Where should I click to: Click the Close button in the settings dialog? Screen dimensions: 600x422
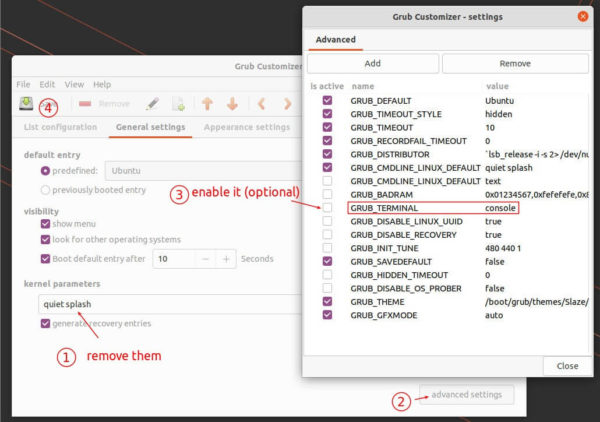567,366
